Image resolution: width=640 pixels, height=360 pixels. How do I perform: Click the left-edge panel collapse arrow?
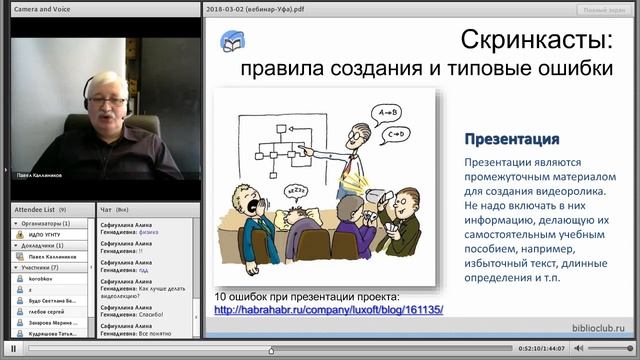(x=5, y=169)
